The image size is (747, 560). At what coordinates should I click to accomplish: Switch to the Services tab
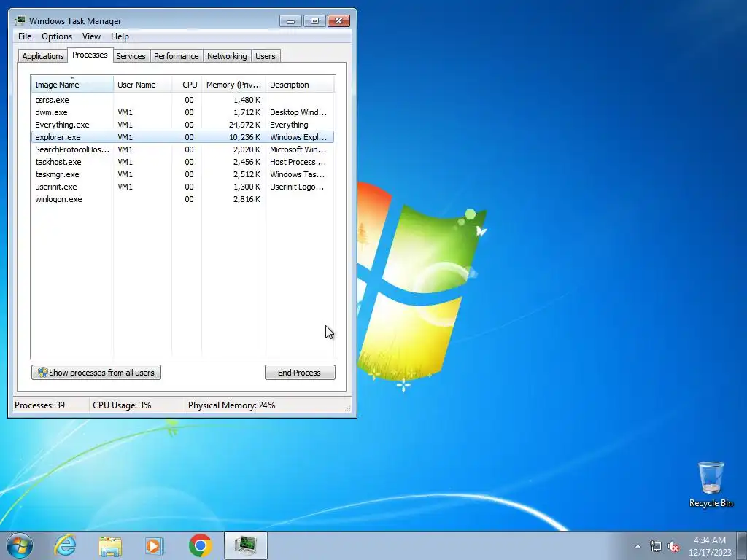click(131, 56)
